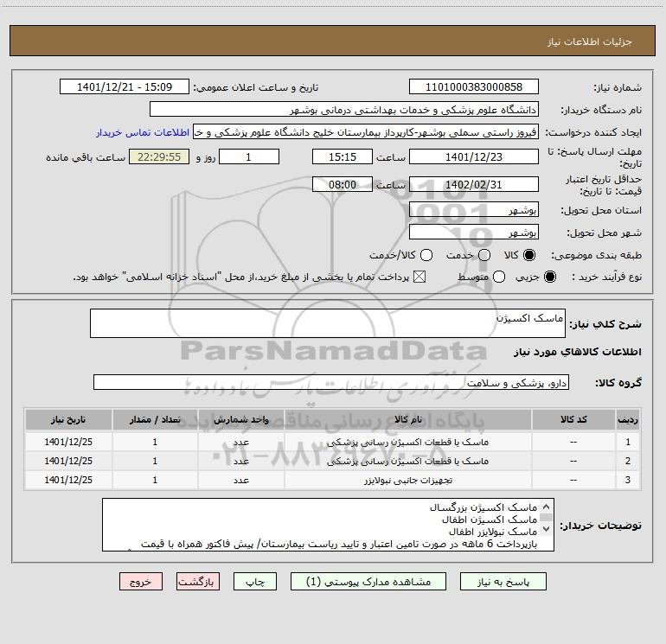Click the تاریخ نیاز column header

coord(68,420)
